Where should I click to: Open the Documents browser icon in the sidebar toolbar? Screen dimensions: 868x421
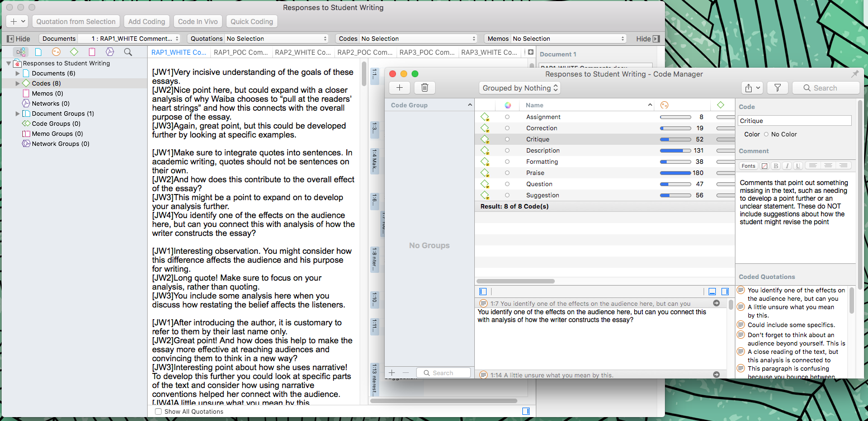[x=38, y=51]
